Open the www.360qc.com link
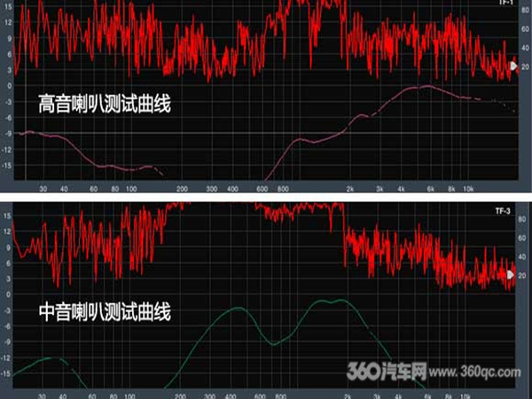This screenshot has height=399, width=532. point(477,368)
